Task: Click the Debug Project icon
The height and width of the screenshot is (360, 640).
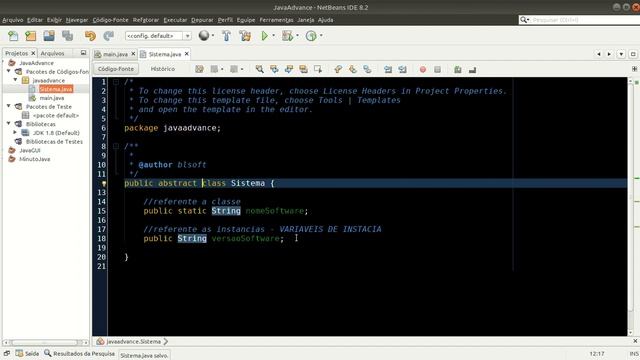Action: click(287, 36)
